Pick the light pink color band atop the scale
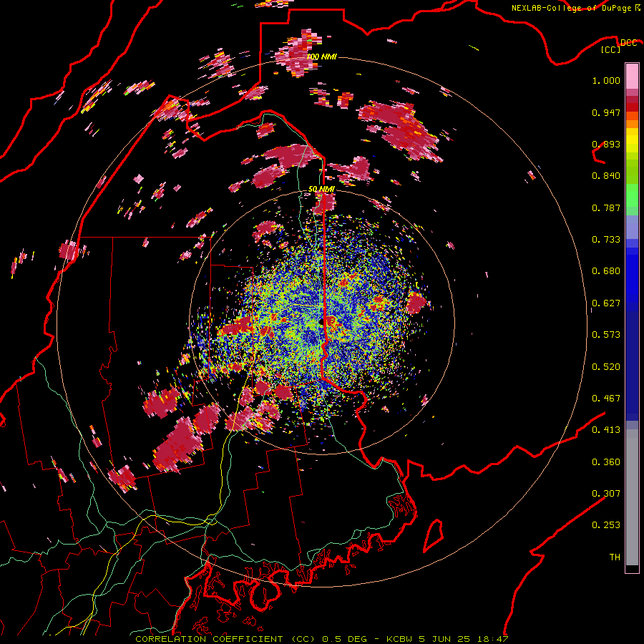 point(632,76)
